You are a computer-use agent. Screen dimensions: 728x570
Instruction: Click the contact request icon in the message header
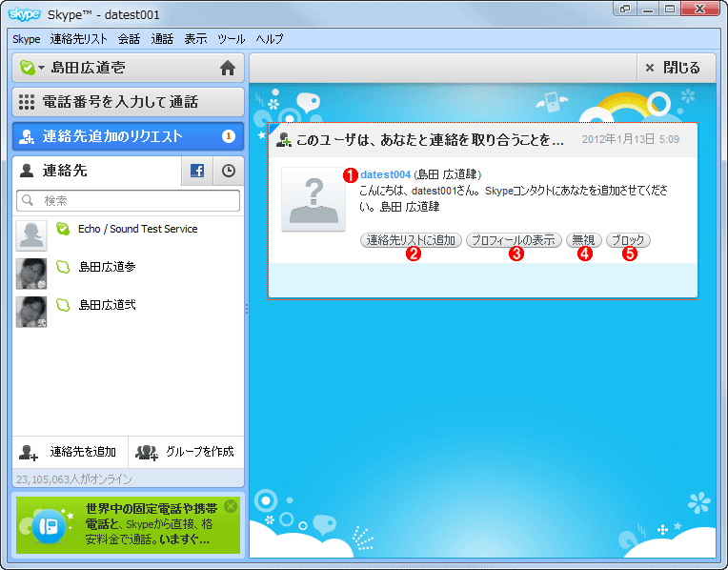click(283, 139)
